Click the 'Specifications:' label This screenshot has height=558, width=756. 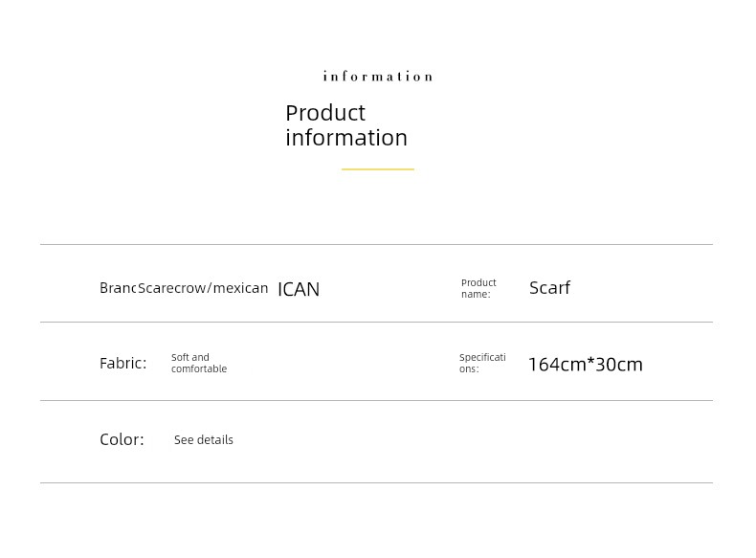click(482, 364)
